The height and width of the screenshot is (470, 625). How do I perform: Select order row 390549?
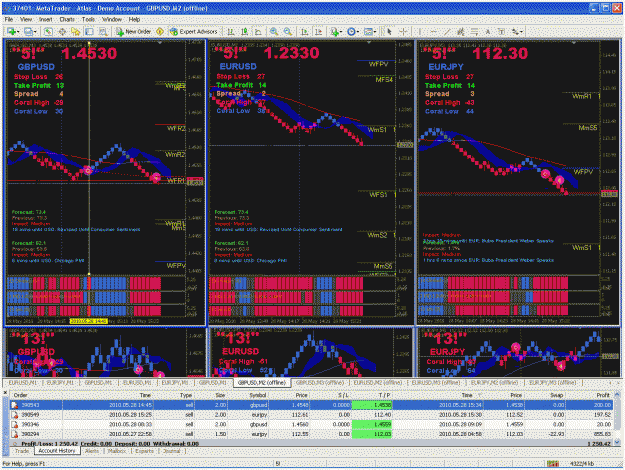(x=311, y=415)
